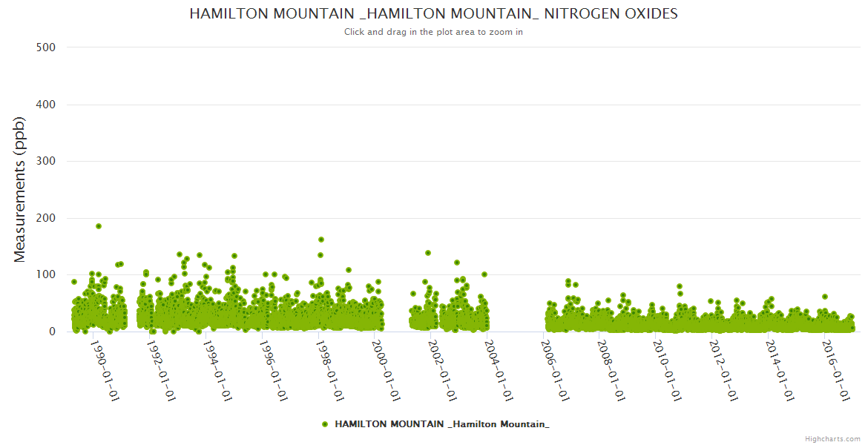
Task: Open the Highcharts.com credit link
Action: tap(832, 438)
